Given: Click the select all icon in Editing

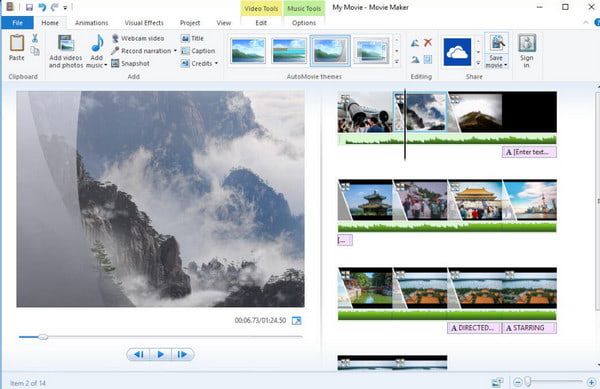Looking at the screenshot, I should 428,59.
